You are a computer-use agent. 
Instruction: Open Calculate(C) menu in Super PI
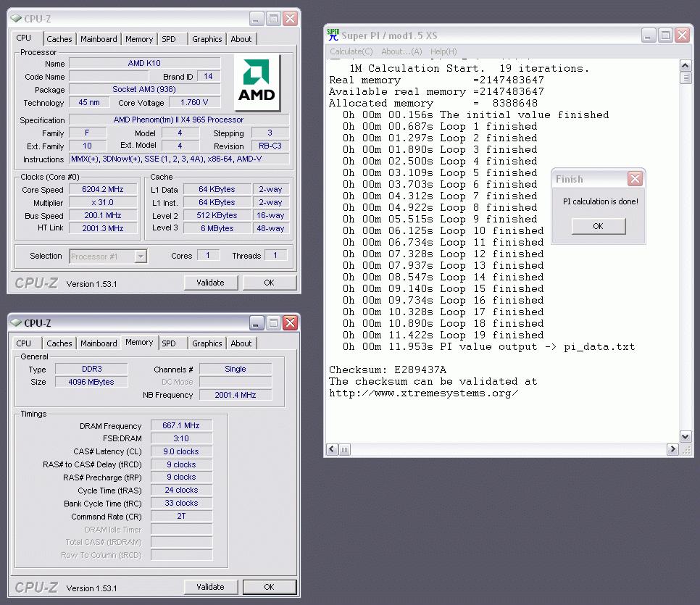pos(351,51)
